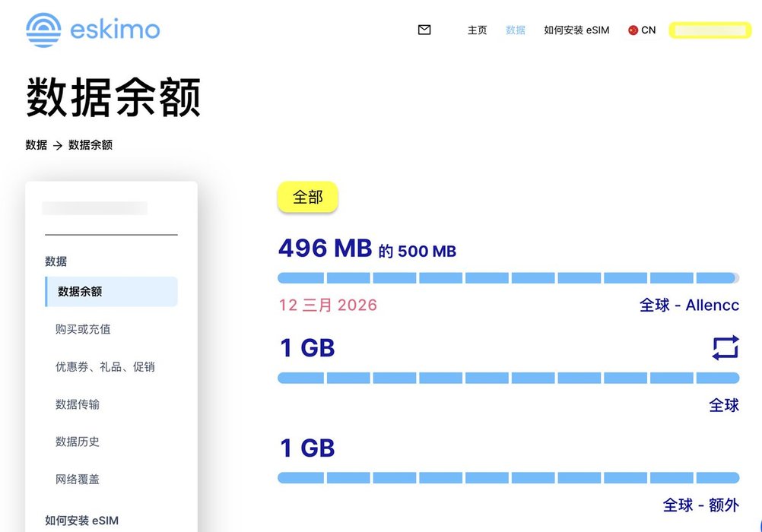762x532 pixels.
Task: Click the 数据余额 page heading
Action: (x=113, y=97)
